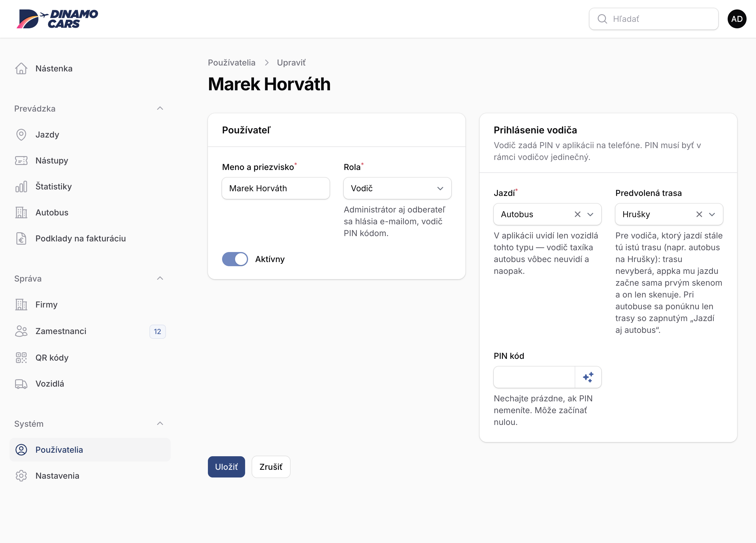This screenshot has width=756, height=543.
Task: Click the Meno a priezvisko field
Action: click(x=276, y=188)
